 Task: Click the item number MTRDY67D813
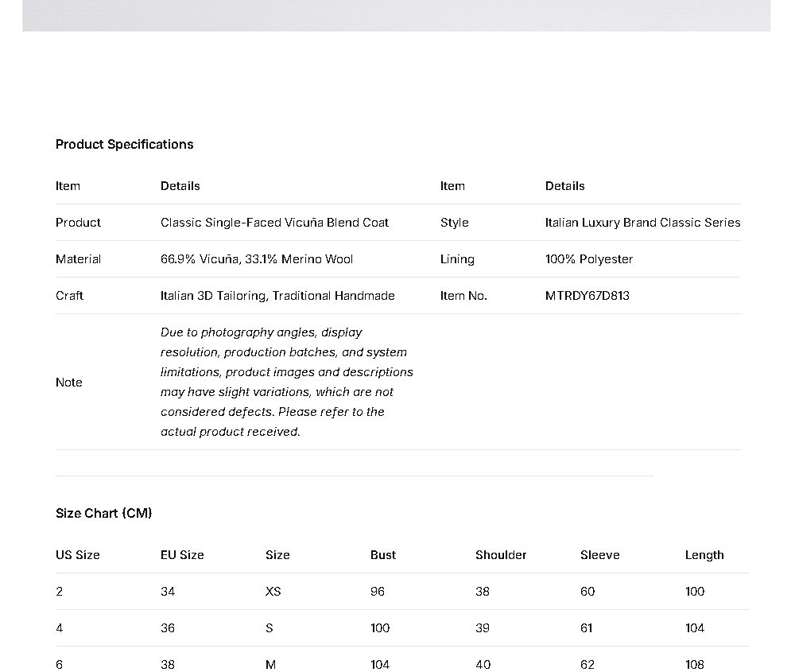pyautogui.click(x=587, y=296)
